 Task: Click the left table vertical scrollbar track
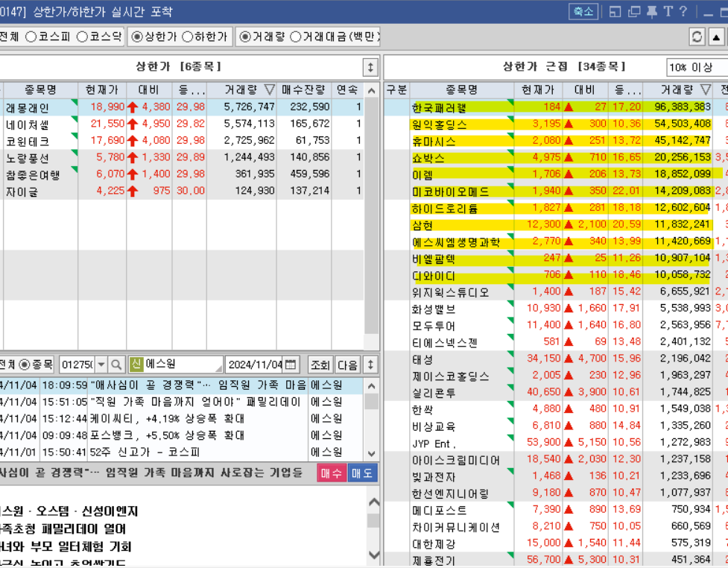(x=371, y=216)
